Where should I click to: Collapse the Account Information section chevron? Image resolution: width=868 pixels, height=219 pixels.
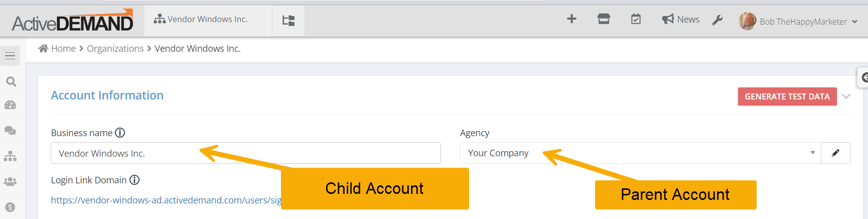tap(846, 96)
